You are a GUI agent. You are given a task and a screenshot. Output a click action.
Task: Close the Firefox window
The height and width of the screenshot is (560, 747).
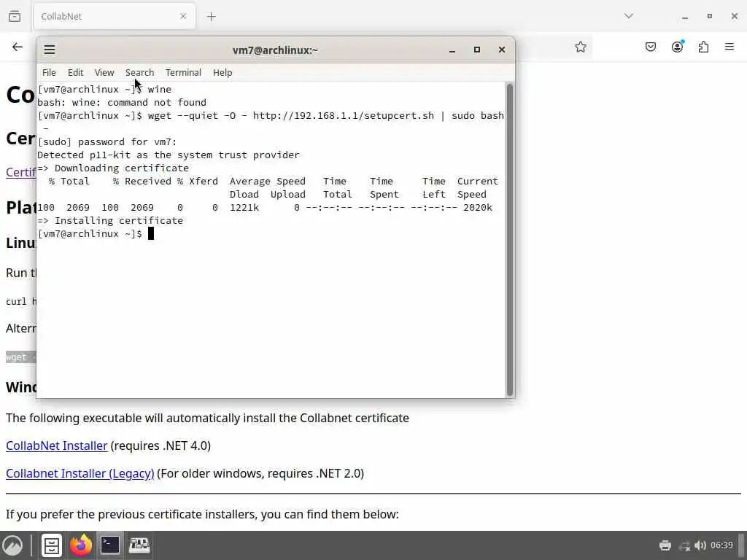[734, 16]
